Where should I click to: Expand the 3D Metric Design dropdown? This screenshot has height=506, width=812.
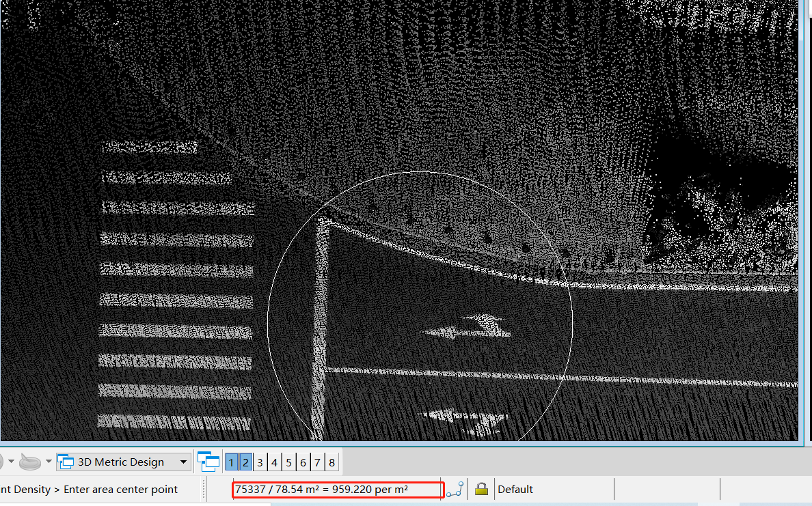click(182, 462)
